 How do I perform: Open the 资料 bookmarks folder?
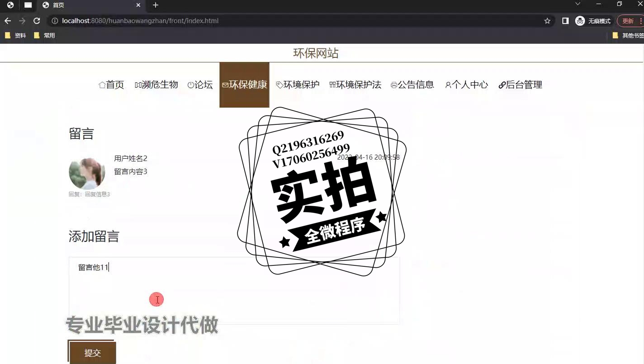point(15,35)
